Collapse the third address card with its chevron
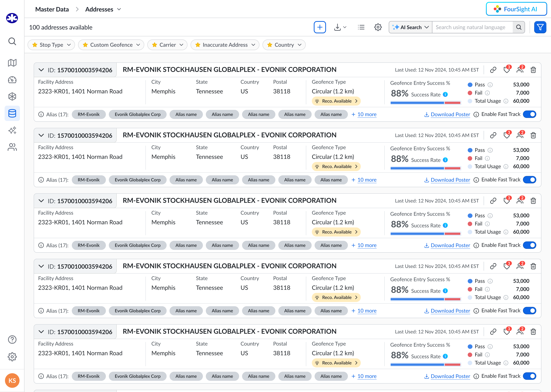 click(41, 201)
